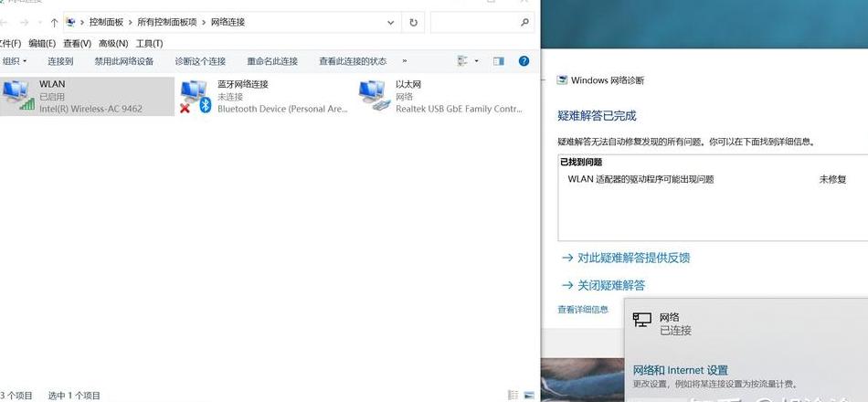
Task: Open the 编辑(E) menu
Action: click(x=42, y=43)
